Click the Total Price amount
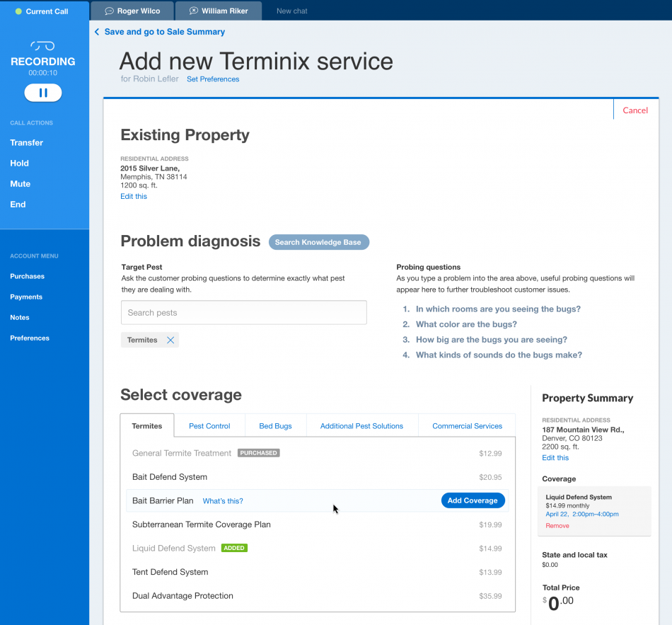The height and width of the screenshot is (625, 672). (558, 603)
